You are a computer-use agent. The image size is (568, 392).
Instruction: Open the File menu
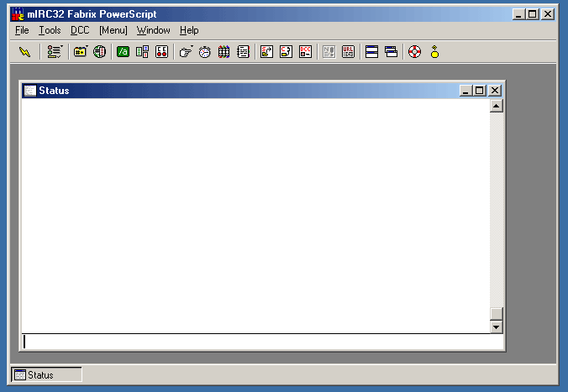click(x=22, y=30)
